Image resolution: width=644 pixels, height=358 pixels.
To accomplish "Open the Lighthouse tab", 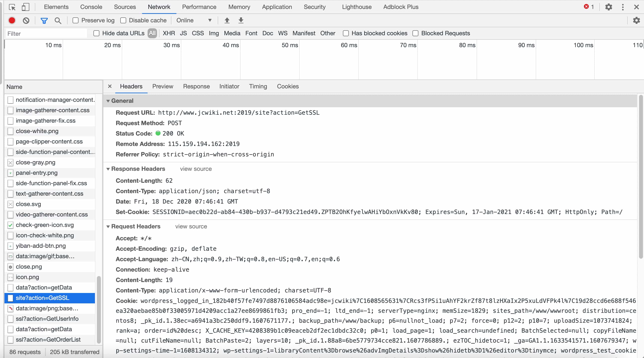I will click(x=357, y=7).
